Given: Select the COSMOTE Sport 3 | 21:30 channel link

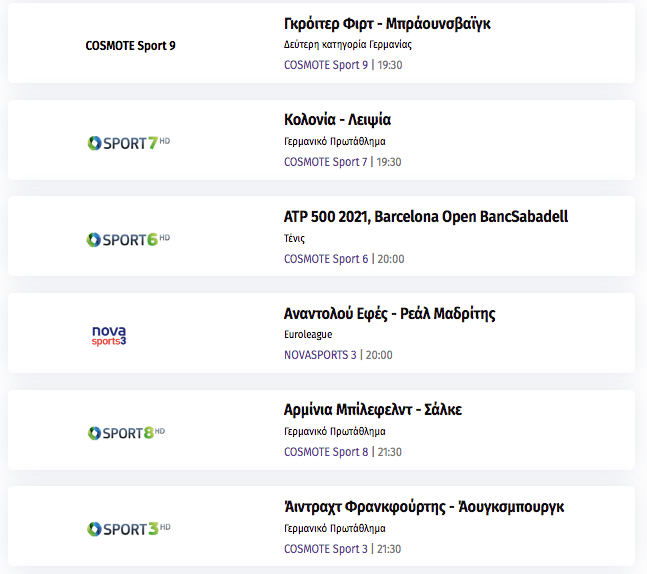Looking at the screenshot, I should point(342,549).
